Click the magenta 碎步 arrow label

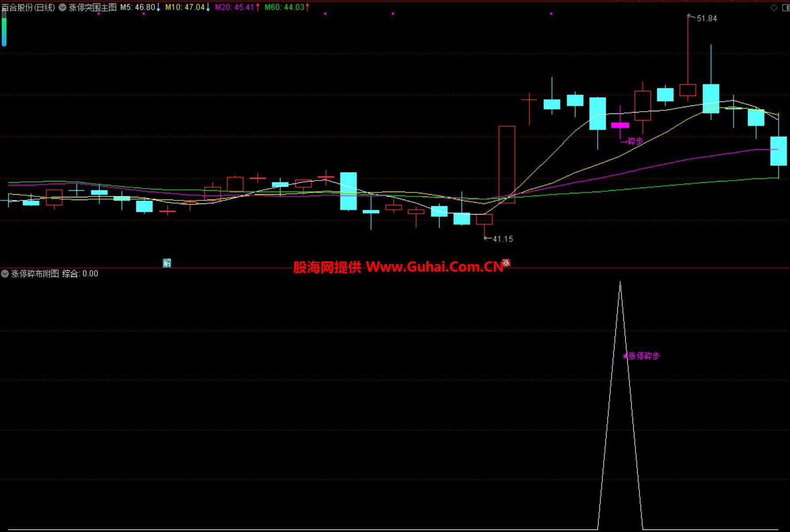click(632, 141)
